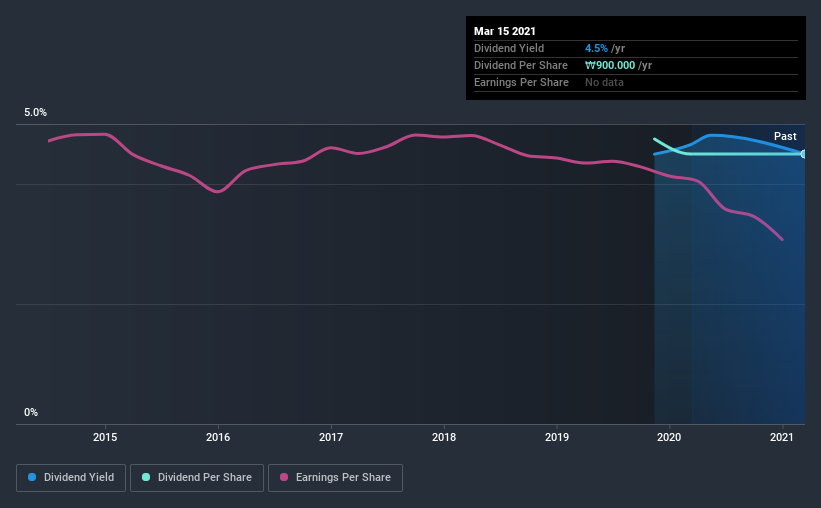Select the 2017 x-axis label
Viewport: 821px width, 508px height.
click(x=331, y=437)
